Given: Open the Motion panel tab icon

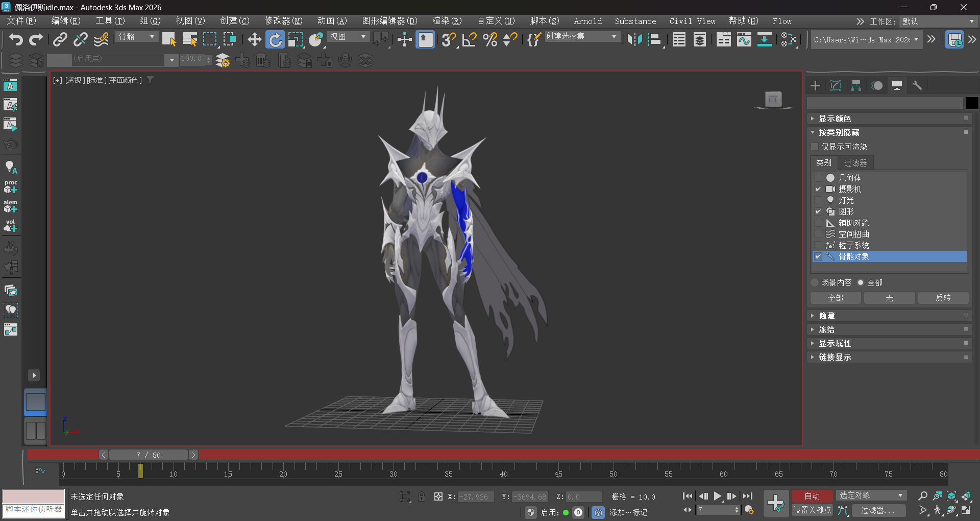Looking at the screenshot, I should click(877, 86).
